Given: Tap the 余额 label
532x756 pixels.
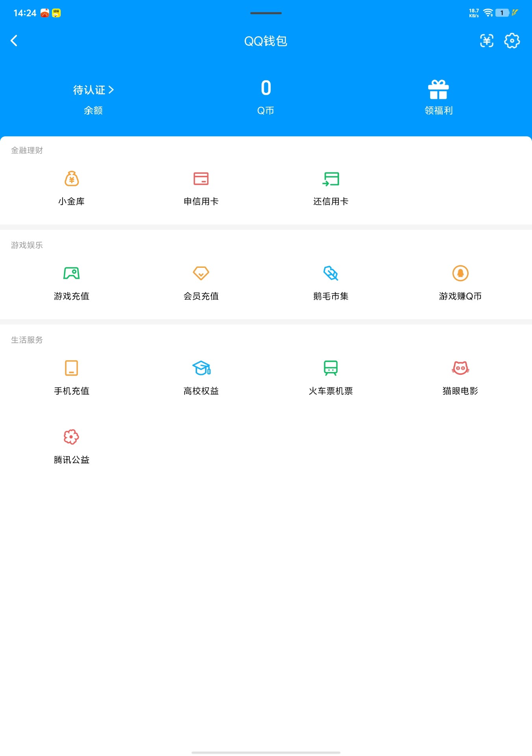Looking at the screenshot, I should click(93, 111).
